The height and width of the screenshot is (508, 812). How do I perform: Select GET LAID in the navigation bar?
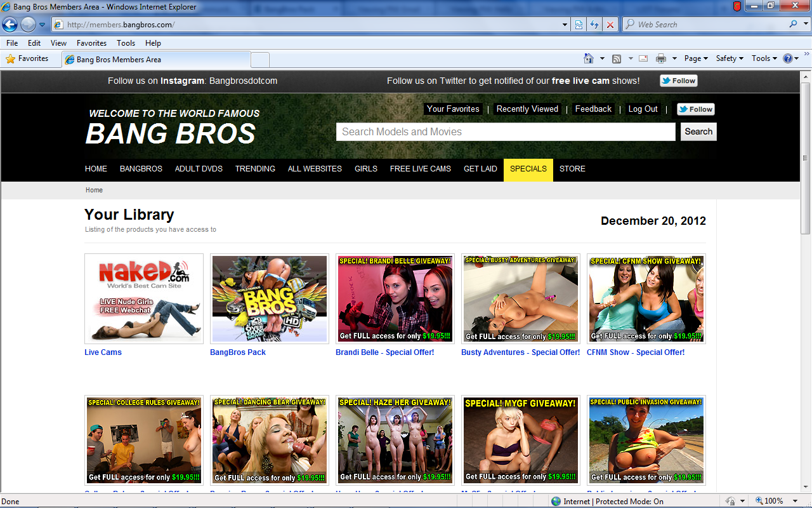coord(480,169)
